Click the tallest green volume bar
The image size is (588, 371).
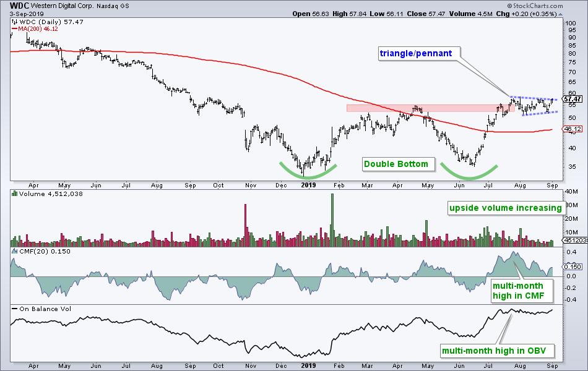[332, 220]
